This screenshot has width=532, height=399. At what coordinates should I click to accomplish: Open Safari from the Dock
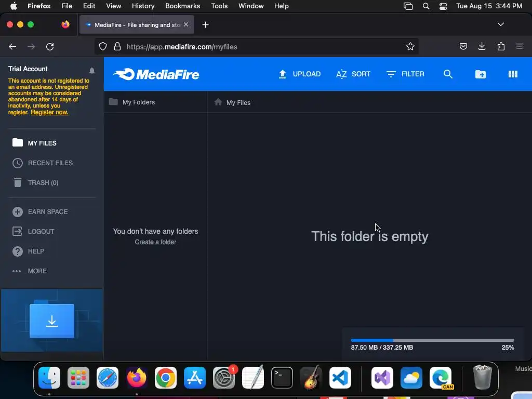tap(108, 378)
